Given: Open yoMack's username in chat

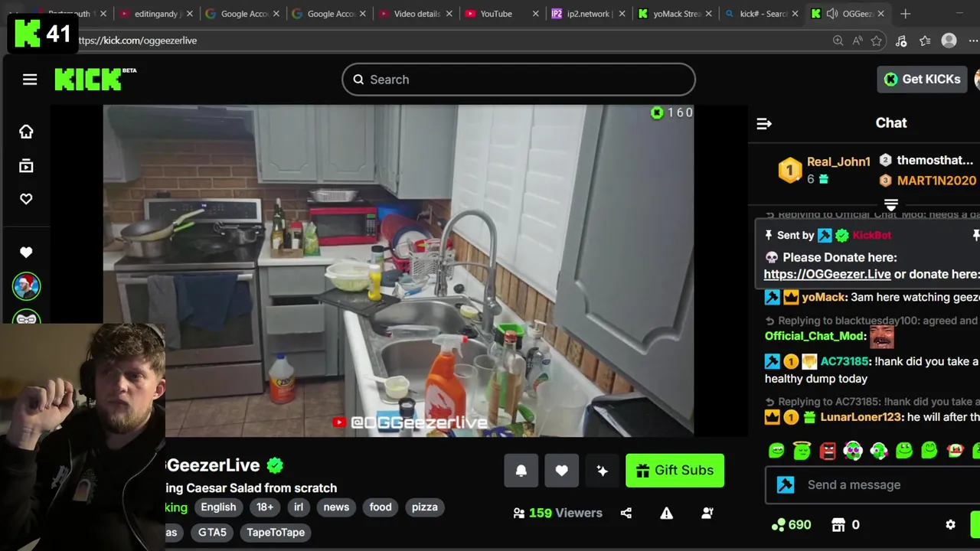Looking at the screenshot, I should (x=823, y=297).
